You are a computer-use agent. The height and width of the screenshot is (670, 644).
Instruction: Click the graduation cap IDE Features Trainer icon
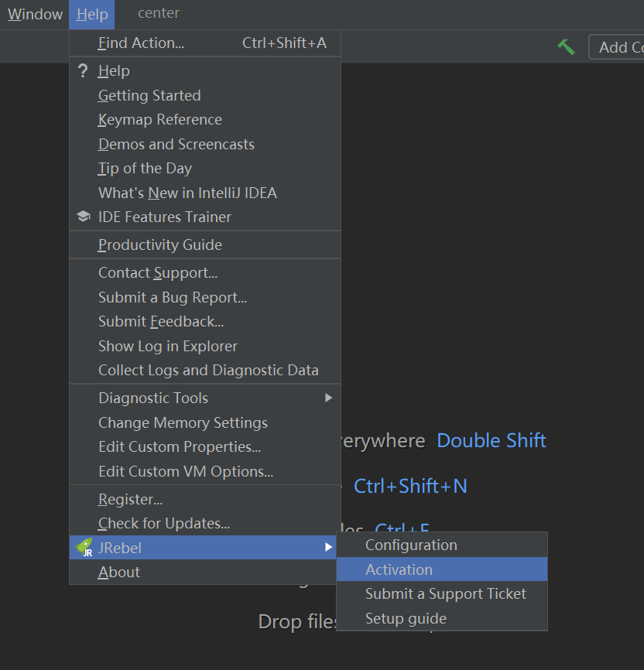tap(84, 216)
